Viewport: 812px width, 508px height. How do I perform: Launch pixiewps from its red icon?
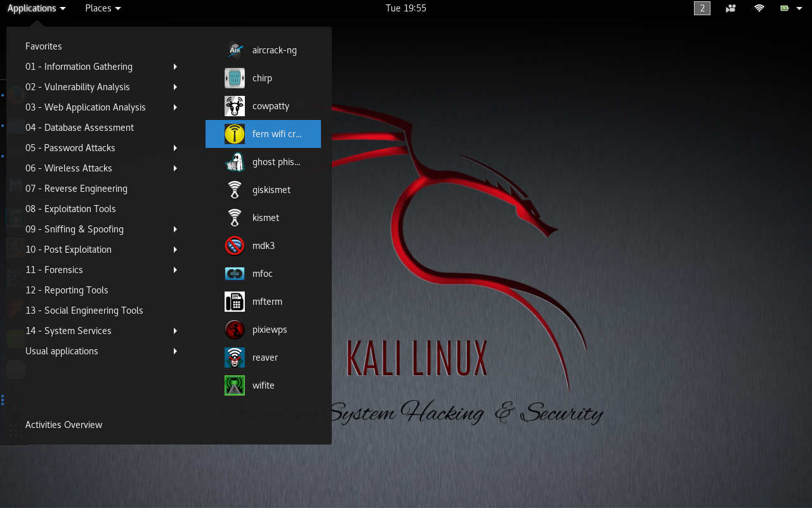point(235,330)
